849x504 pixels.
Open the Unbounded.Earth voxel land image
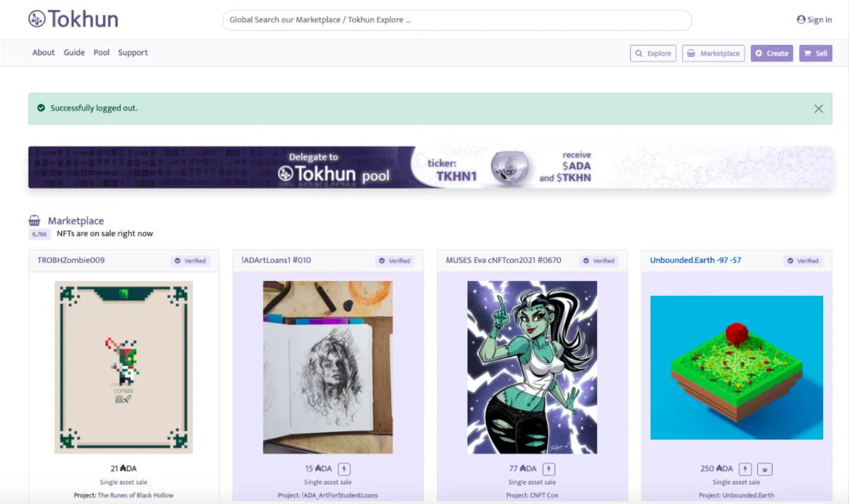(x=737, y=367)
